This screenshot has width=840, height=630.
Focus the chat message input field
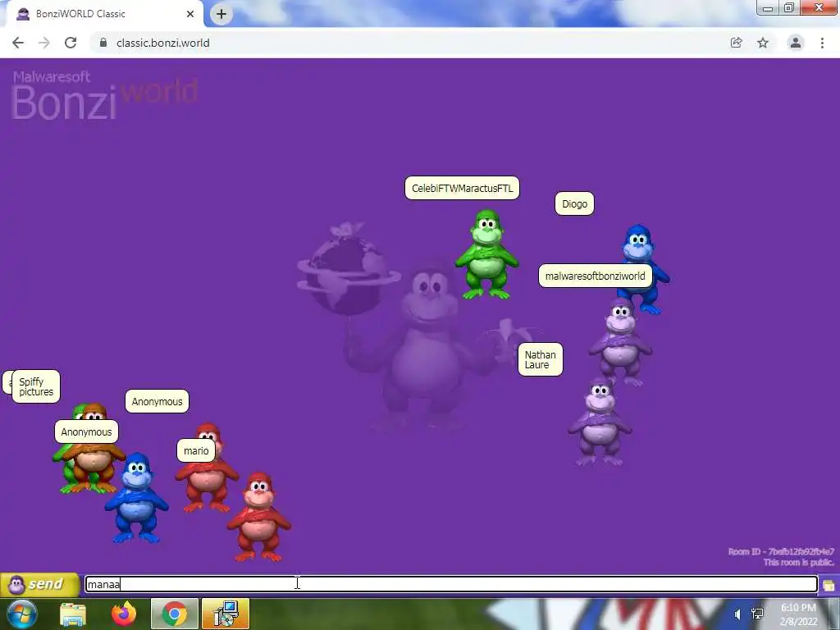click(x=451, y=584)
